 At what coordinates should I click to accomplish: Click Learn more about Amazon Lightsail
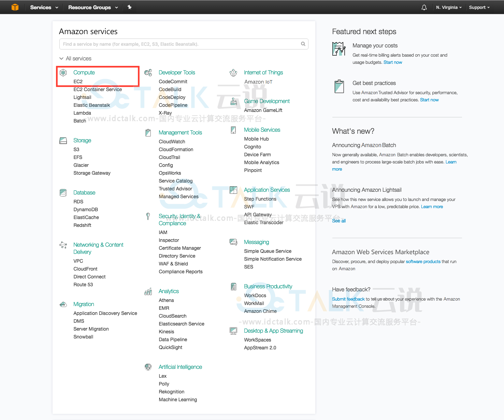tap(432, 207)
